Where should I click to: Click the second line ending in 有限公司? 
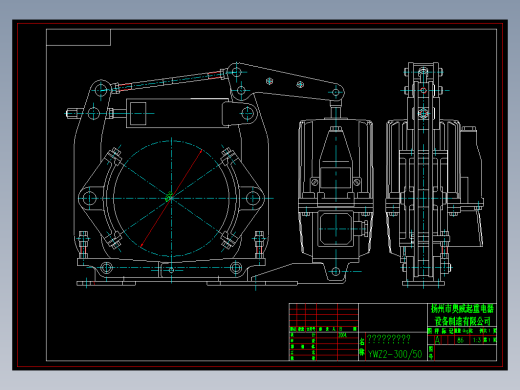463,321
